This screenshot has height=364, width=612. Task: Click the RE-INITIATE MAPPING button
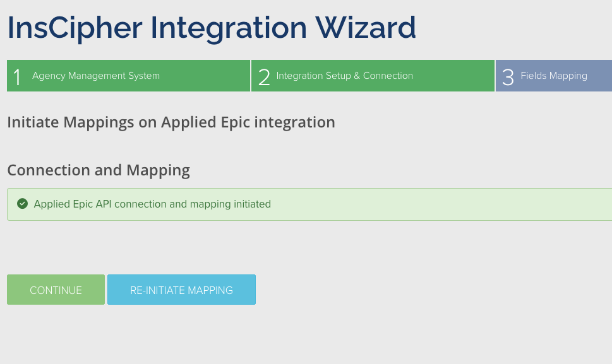pyautogui.click(x=181, y=290)
